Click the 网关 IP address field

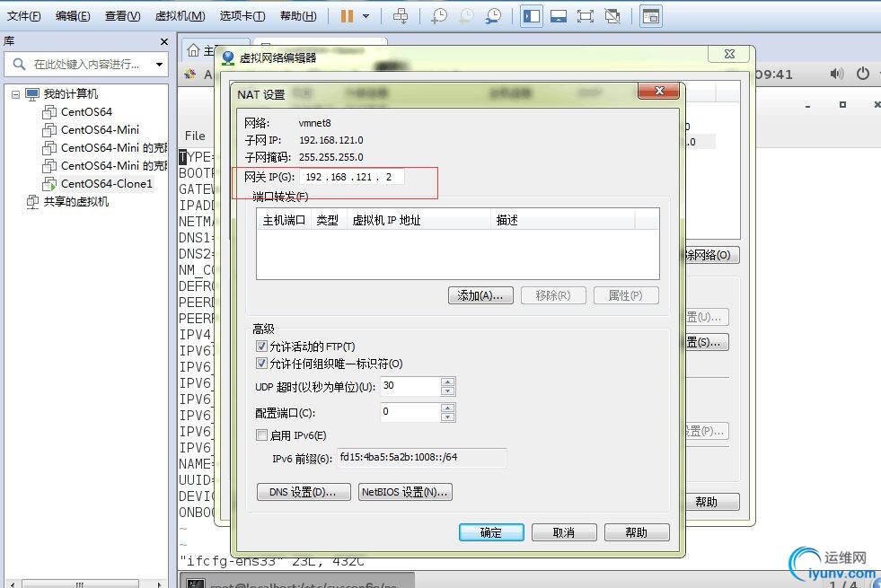[x=352, y=177]
